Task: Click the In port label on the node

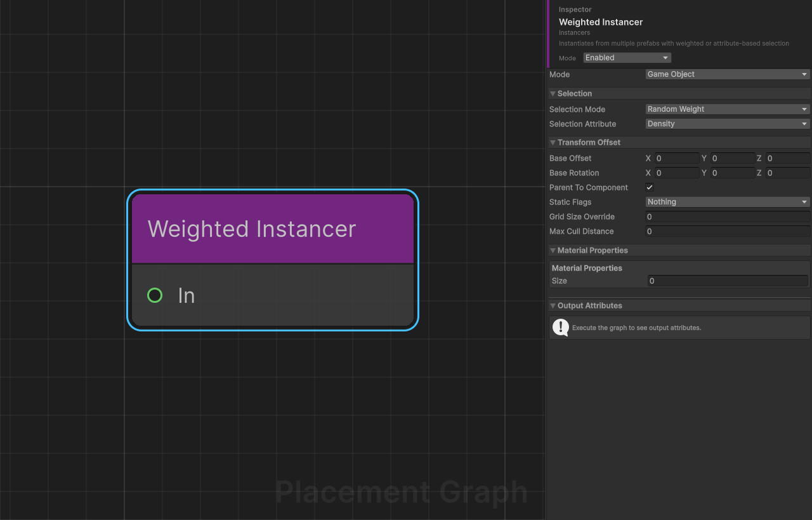Action: click(187, 295)
